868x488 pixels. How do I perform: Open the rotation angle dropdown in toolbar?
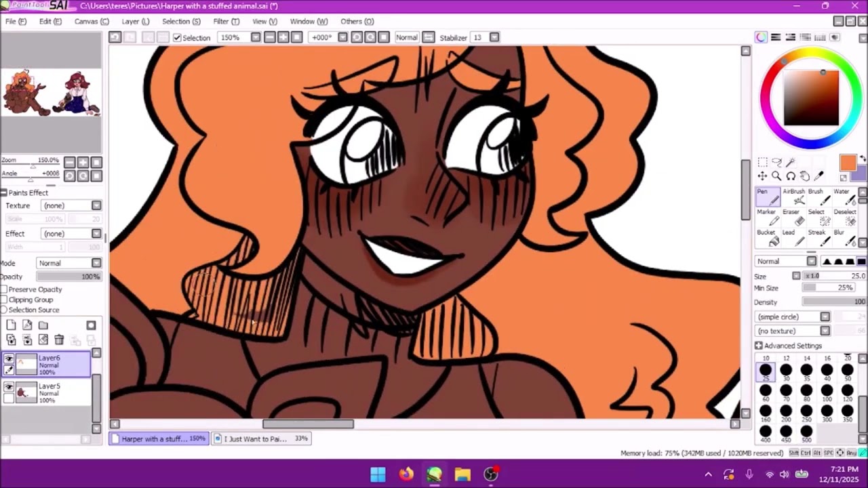coord(342,37)
